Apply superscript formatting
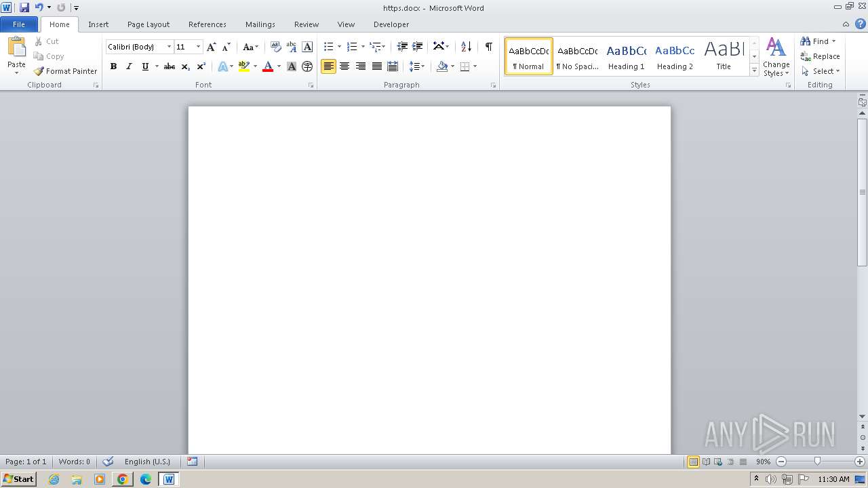The image size is (868, 488). [201, 66]
